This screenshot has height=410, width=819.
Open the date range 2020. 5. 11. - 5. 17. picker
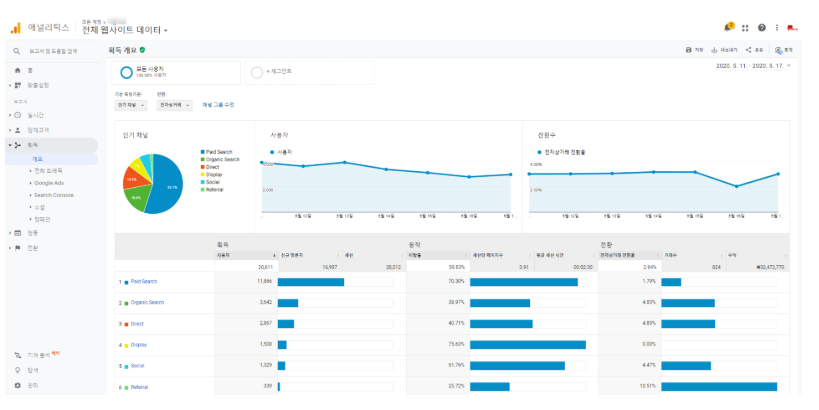point(753,66)
